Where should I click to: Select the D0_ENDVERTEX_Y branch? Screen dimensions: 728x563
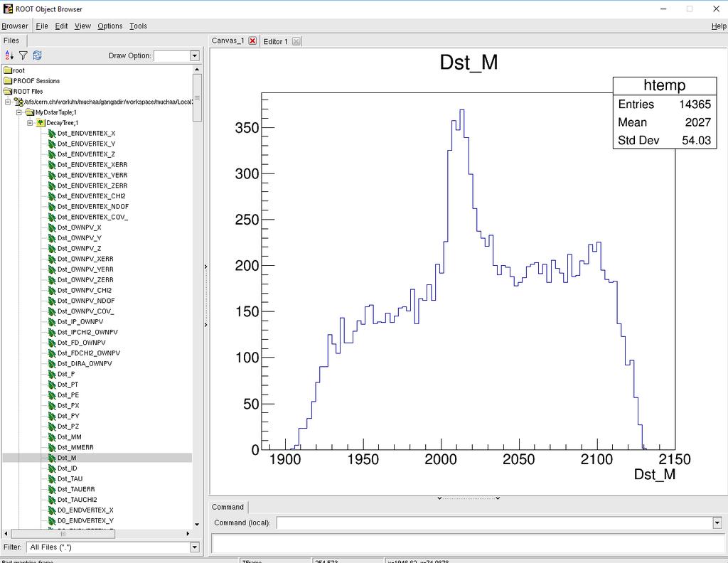tap(85, 521)
